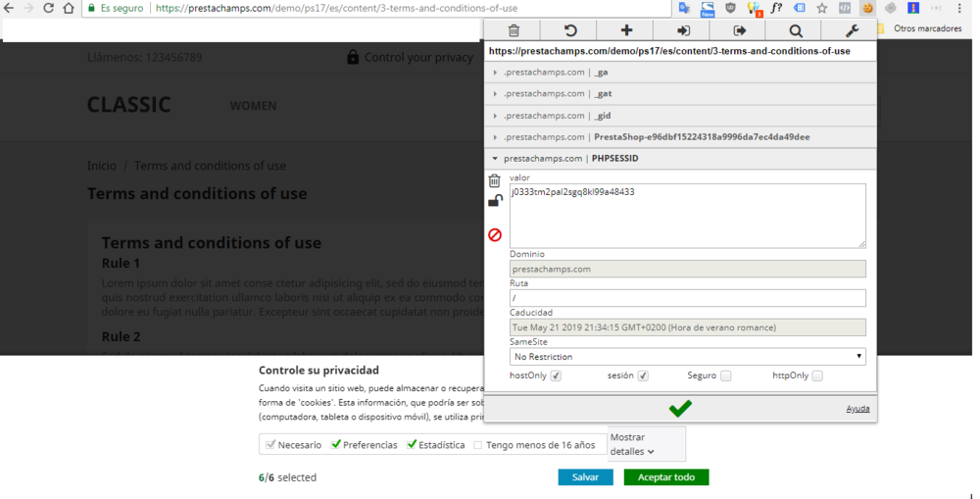Toggle the hostOnly checkbox
The image size is (980, 499).
(556, 375)
